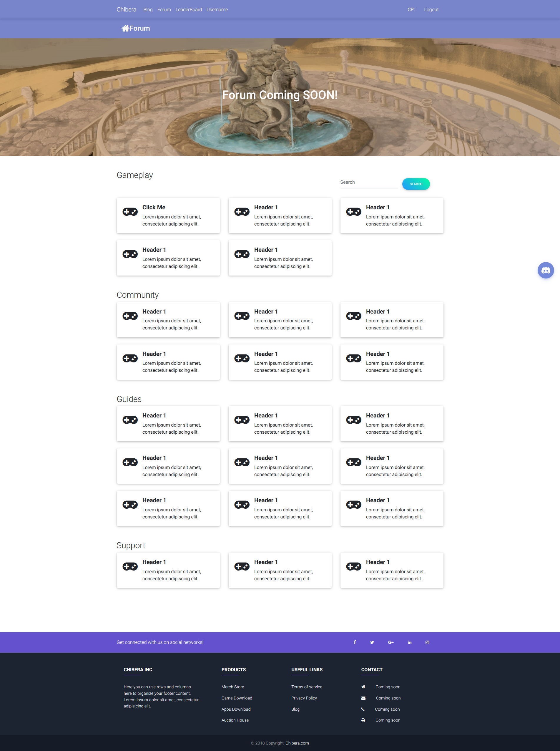Open the Instagram social link
Screen dimensions: 560x751
[x=427, y=642]
